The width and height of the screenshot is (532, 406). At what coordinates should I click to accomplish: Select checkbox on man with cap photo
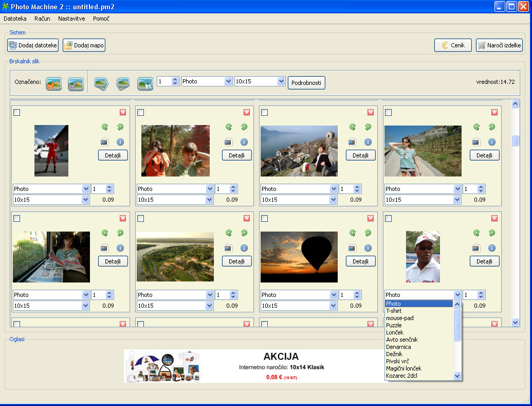389,219
